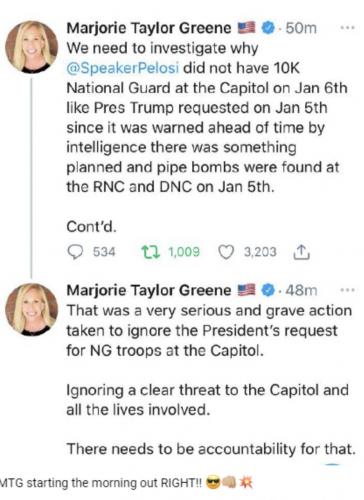Click the flag emoji beside the first tweet's name
The height and width of the screenshot is (500, 364).
(246, 27)
